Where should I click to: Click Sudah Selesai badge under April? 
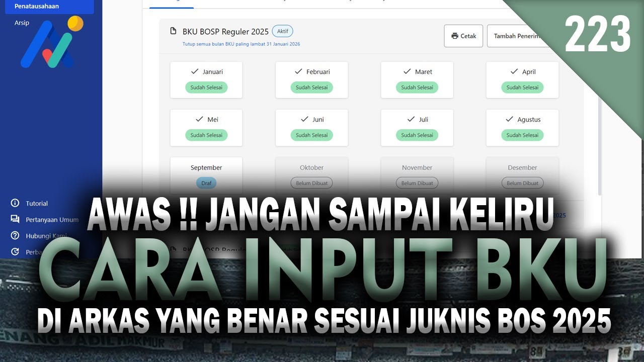[522, 87]
